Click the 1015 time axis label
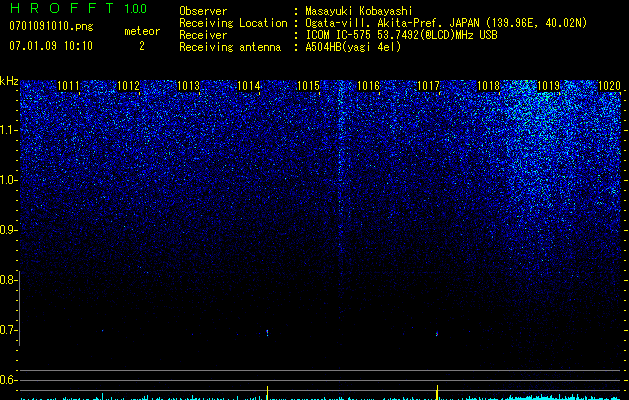Screen dimensions: 629x400 point(308,86)
